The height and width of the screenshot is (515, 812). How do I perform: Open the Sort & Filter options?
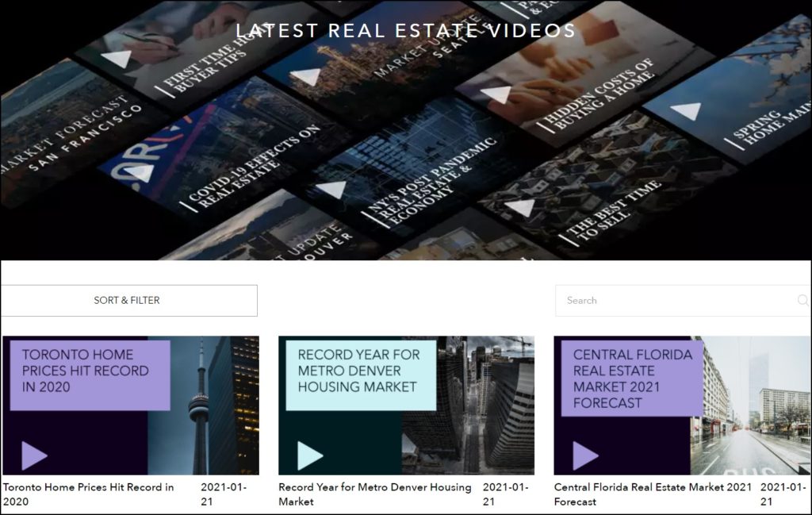click(127, 301)
